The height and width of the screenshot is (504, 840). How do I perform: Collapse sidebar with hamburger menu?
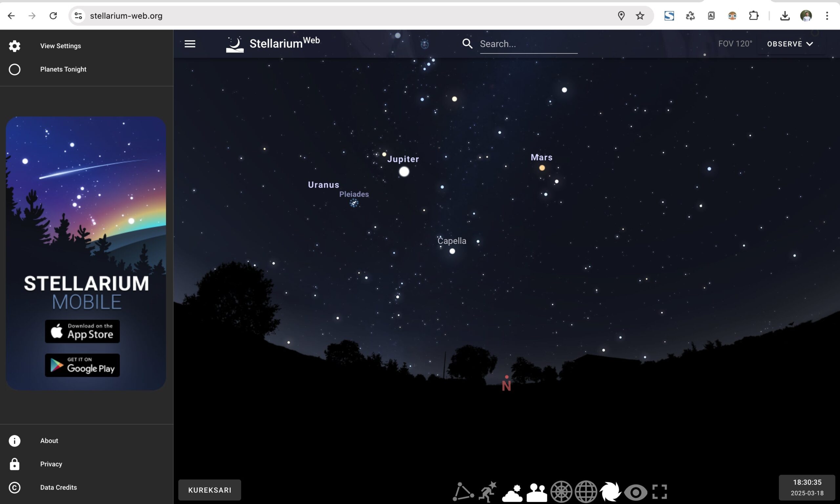coord(190,44)
